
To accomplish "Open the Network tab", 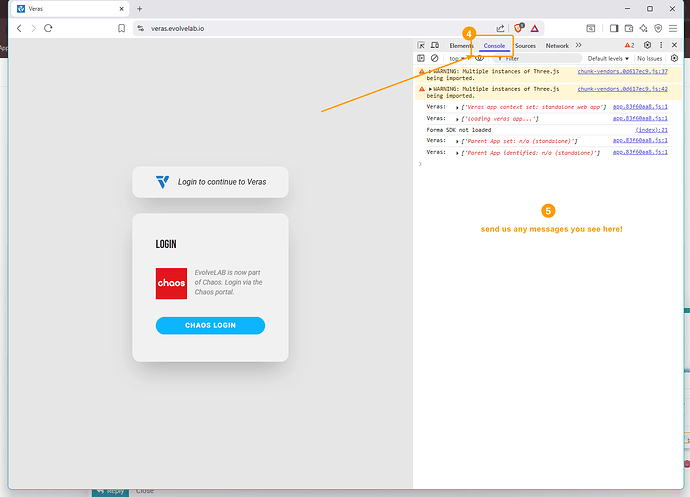I will click(x=557, y=46).
